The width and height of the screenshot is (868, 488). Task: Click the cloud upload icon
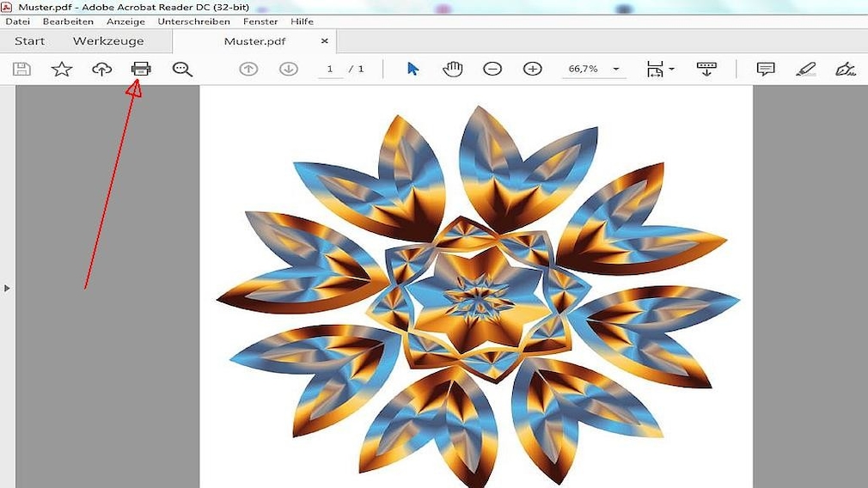tap(102, 69)
